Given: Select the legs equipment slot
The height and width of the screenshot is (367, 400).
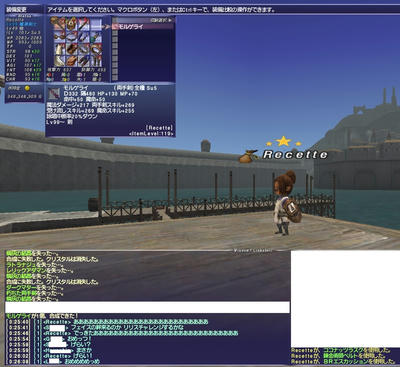Looking at the screenshot, I should [x=84, y=61].
